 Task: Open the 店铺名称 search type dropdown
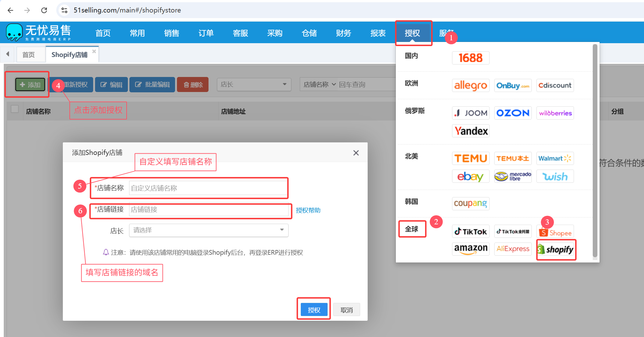click(319, 84)
